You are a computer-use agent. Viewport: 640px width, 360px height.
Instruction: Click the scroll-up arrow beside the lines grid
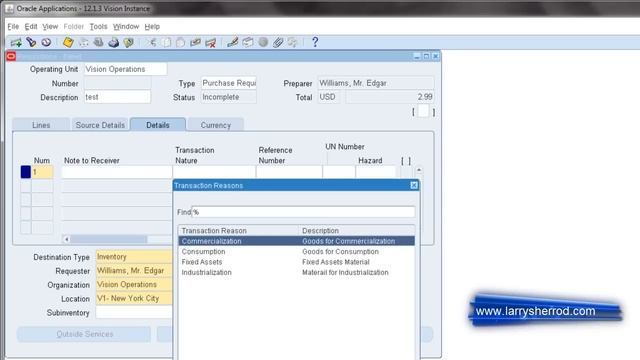point(419,170)
